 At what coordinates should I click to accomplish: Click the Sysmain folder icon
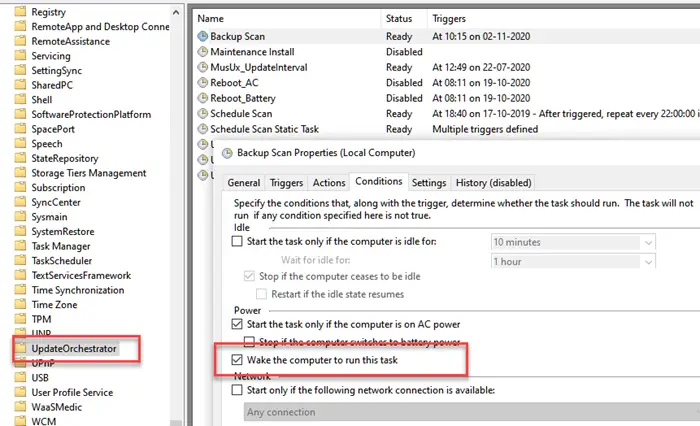coord(20,217)
